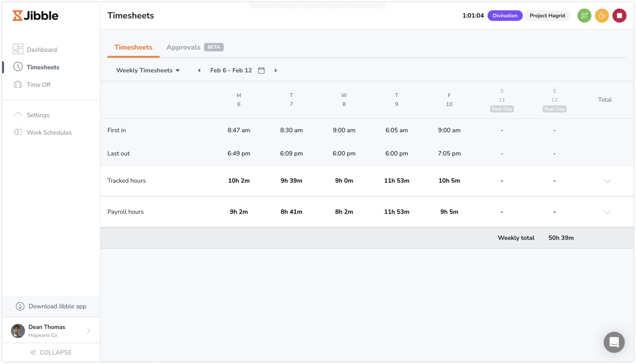Collapse the Settings section
This screenshot has height=364, width=636.
[x=18, y=114]
